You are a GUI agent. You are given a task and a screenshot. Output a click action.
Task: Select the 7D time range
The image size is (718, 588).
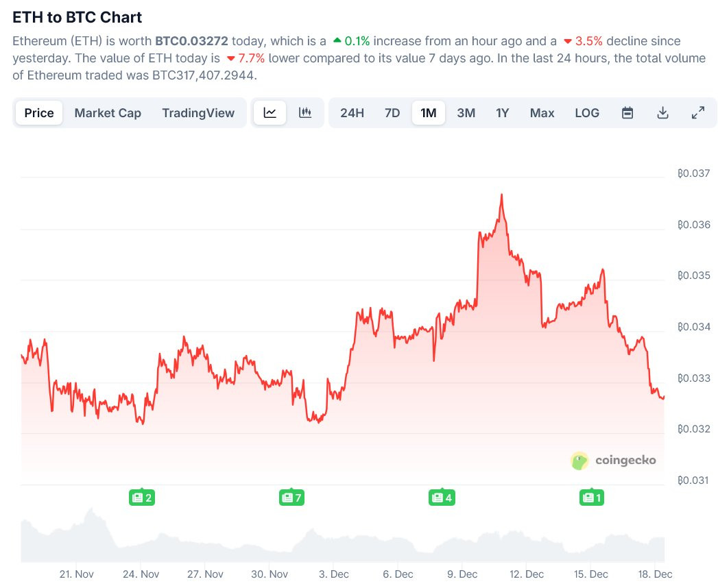point(392,112)
